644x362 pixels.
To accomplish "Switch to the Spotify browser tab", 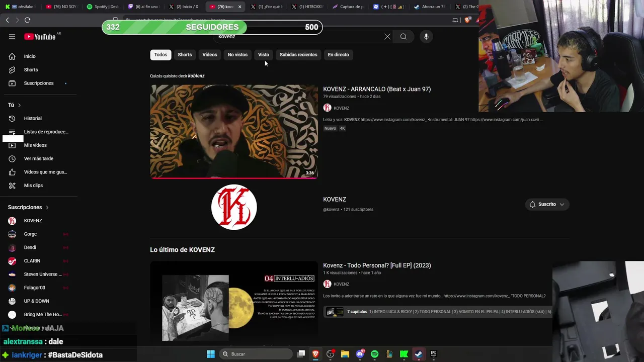I will coord(102,7).
